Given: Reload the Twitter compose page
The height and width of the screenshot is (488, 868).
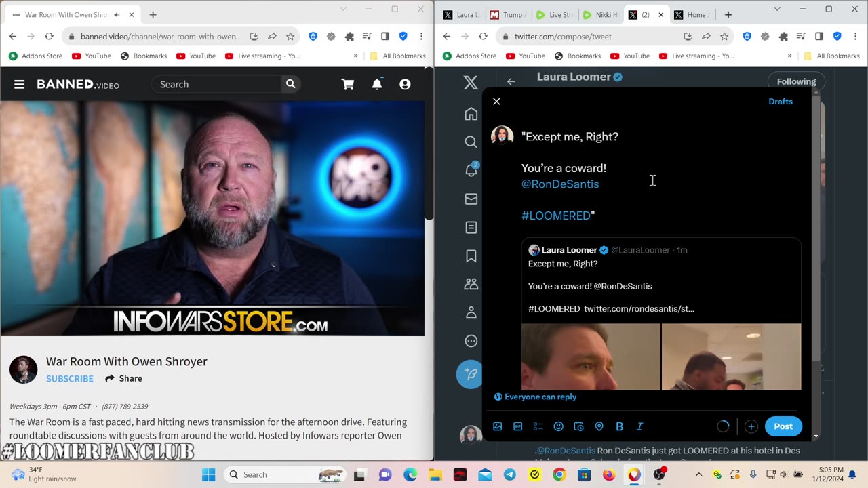Looking at the screenshot, I should [483, 36].
